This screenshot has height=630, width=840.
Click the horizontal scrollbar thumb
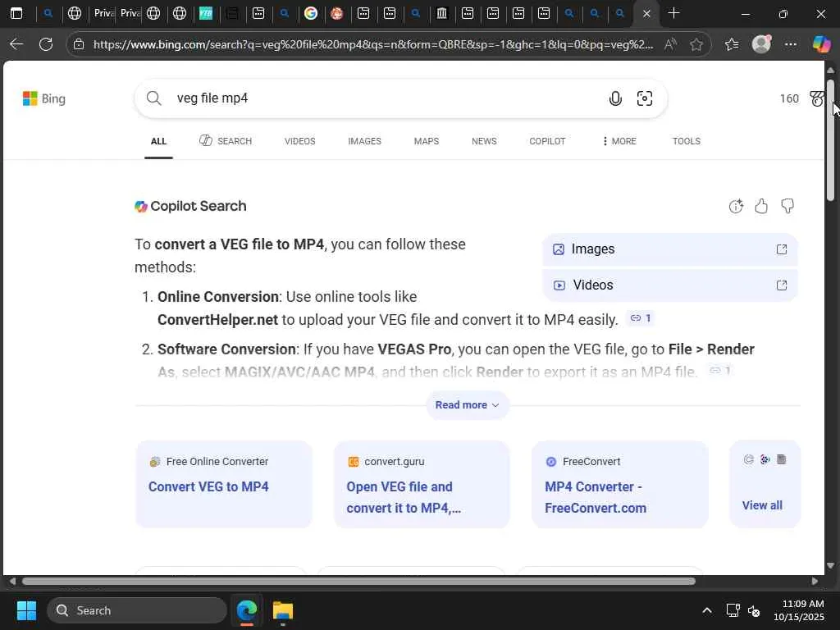(359, 582)
